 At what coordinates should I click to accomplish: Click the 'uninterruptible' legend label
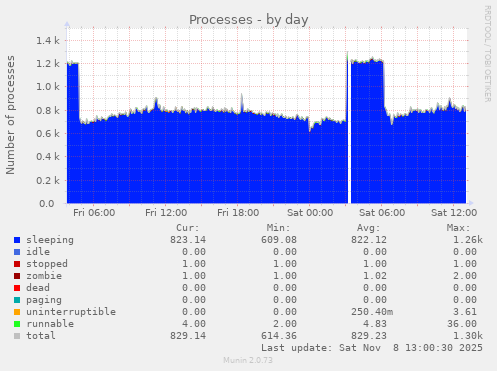(71, 312)
